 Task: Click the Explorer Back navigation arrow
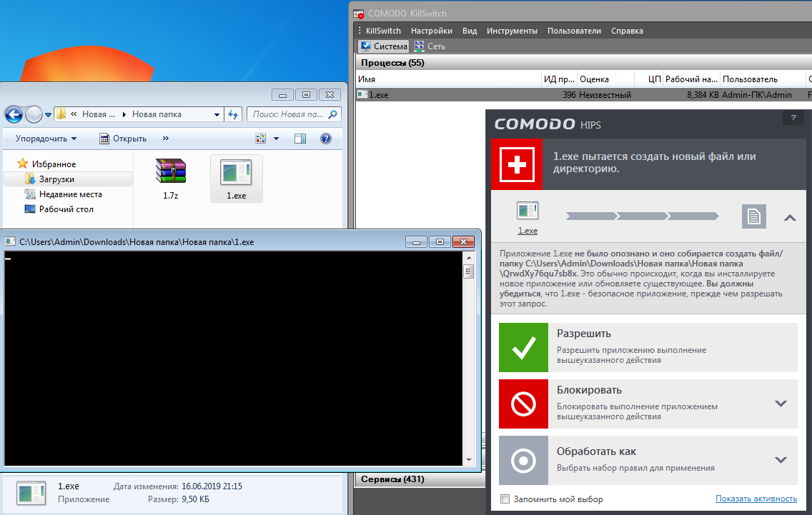click(14, 114)
